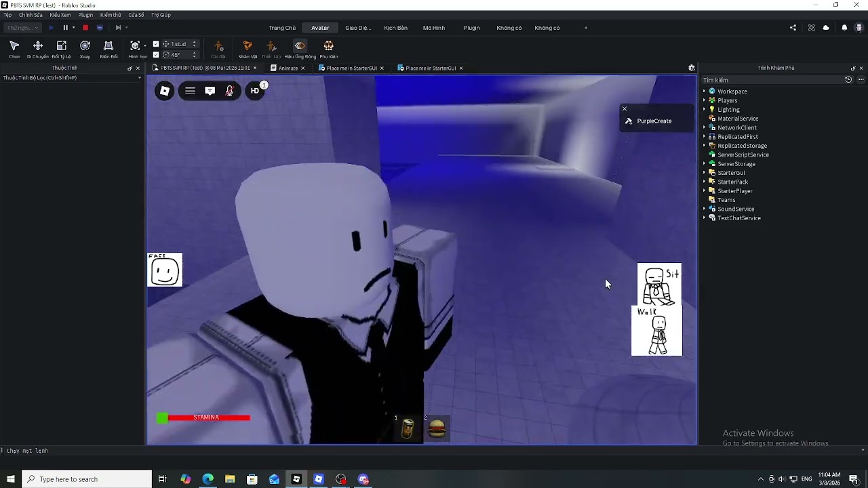Viewport: 868px width, 488px height.
Task: Expand the Lighting tree node
Action: point(704,110)
